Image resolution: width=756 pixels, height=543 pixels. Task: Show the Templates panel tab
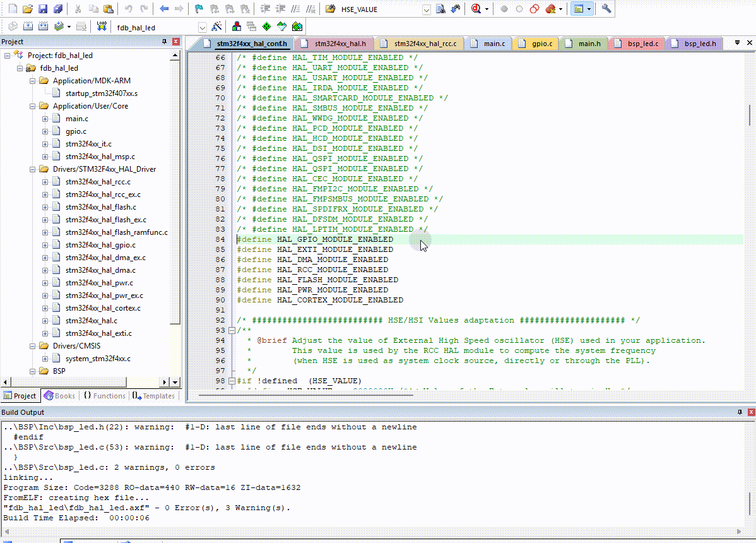pos(154,396)
